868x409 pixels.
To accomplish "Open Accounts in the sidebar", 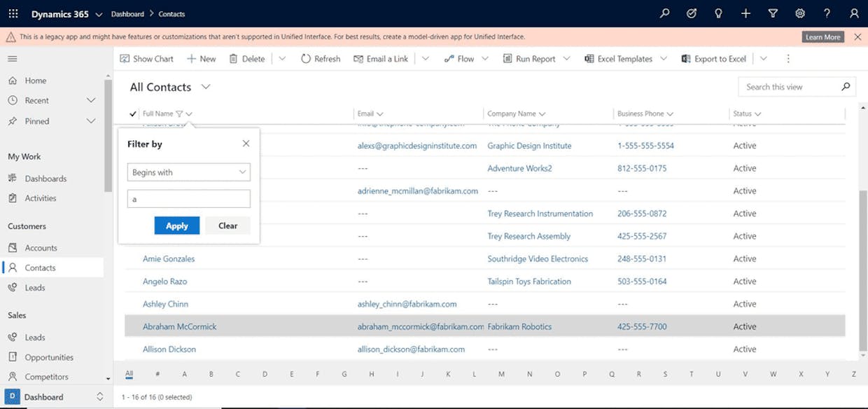I will tap(41, 248).
